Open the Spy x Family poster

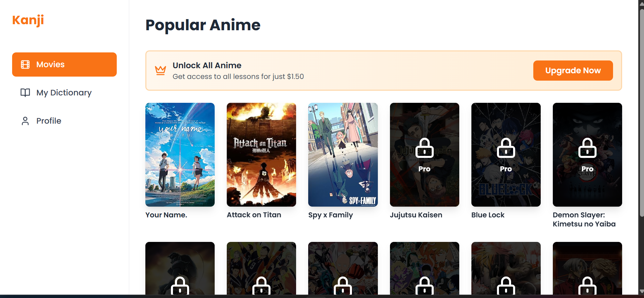pyautogui.click(x=343, y=155)
